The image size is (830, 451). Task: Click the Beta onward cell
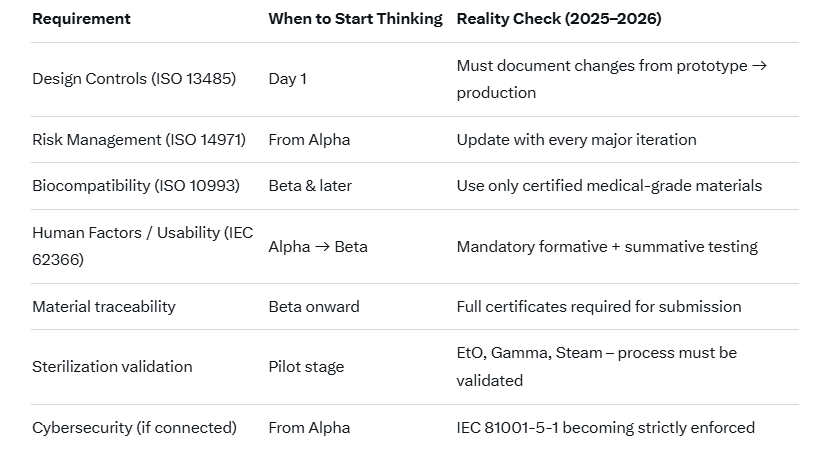(x=314, y=307)
